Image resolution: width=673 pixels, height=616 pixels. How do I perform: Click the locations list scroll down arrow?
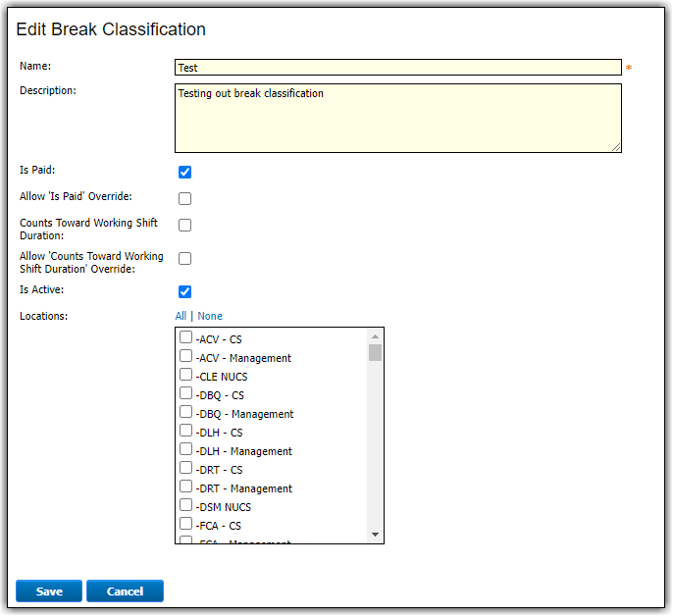[375, 535]
